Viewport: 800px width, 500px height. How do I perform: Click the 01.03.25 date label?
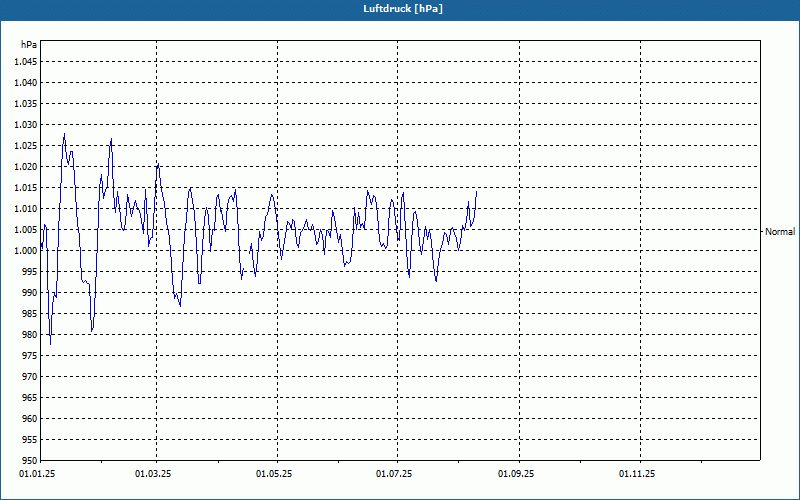(x=153, y=474)
